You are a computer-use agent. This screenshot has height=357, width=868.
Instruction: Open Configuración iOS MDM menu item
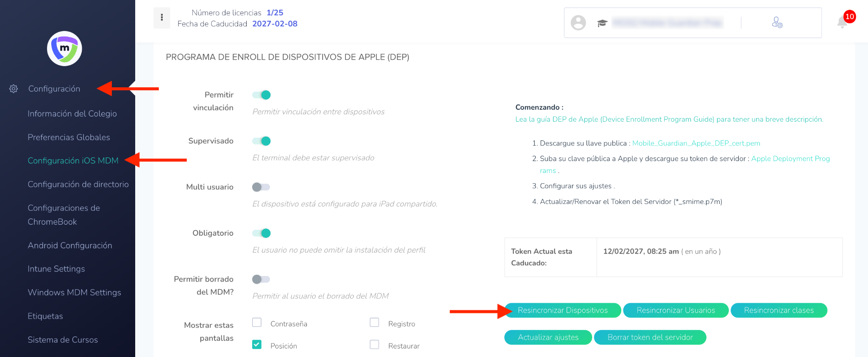pos(73,161)
